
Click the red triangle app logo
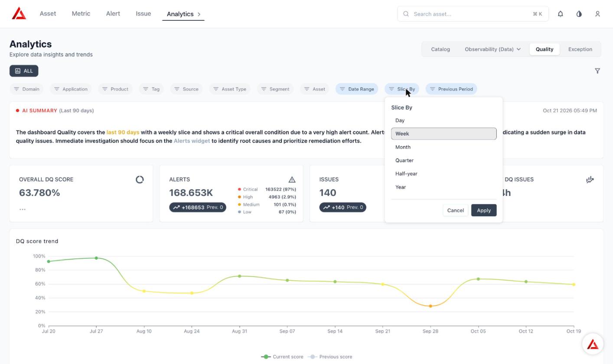point(19,13)
